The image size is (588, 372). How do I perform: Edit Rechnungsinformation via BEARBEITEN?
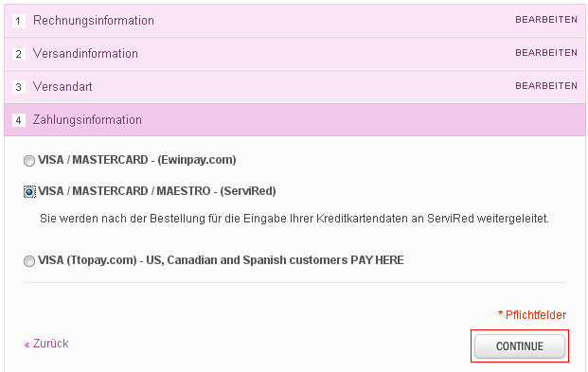(546, 20)
